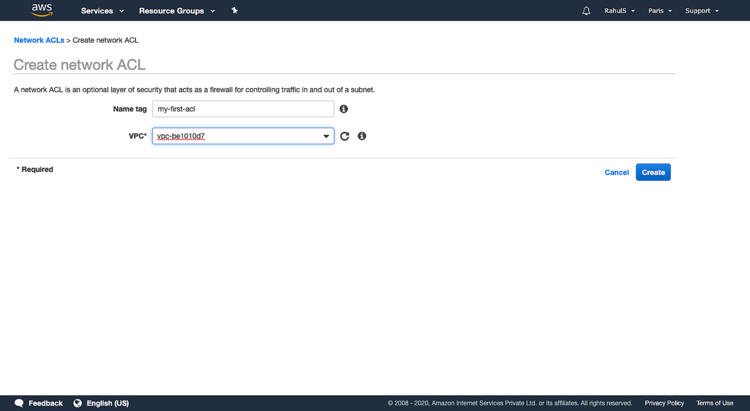The width and height of the screenshot is (750, 411).
Task: Go back to Network ACLs breadcrumb
Action: pos(39,40)
